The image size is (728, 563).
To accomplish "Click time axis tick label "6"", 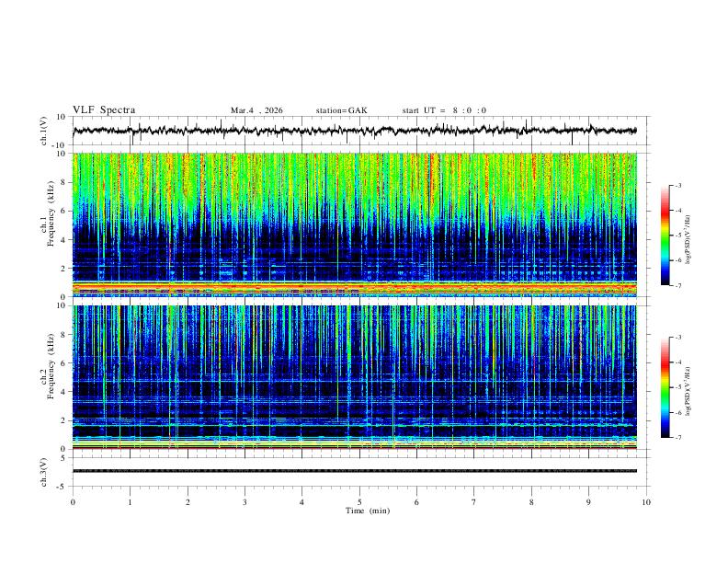I will [x=416, y=502].
